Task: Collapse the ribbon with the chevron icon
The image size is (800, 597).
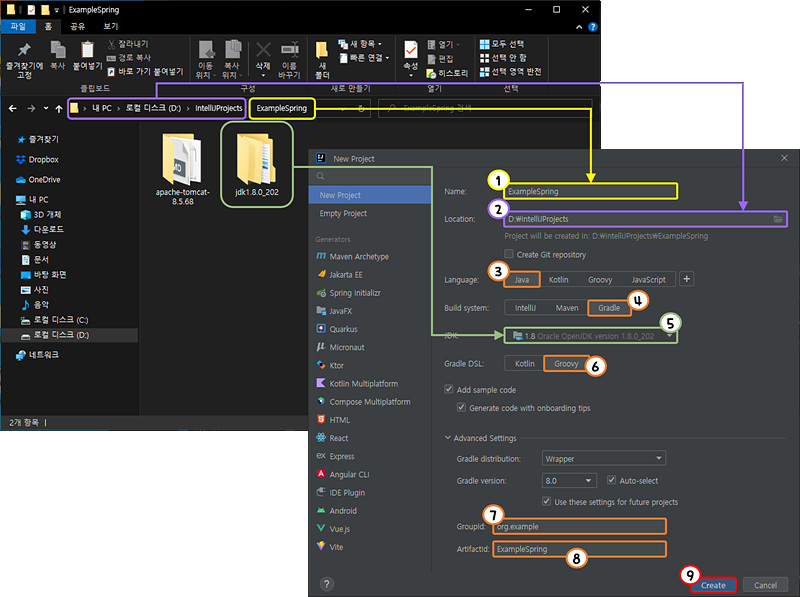Action: coord(579,27)
